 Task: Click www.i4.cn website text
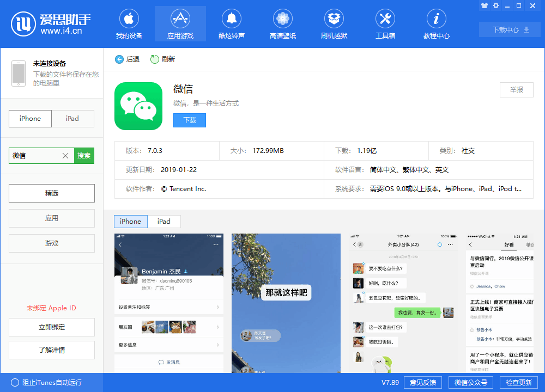point(61,31)
